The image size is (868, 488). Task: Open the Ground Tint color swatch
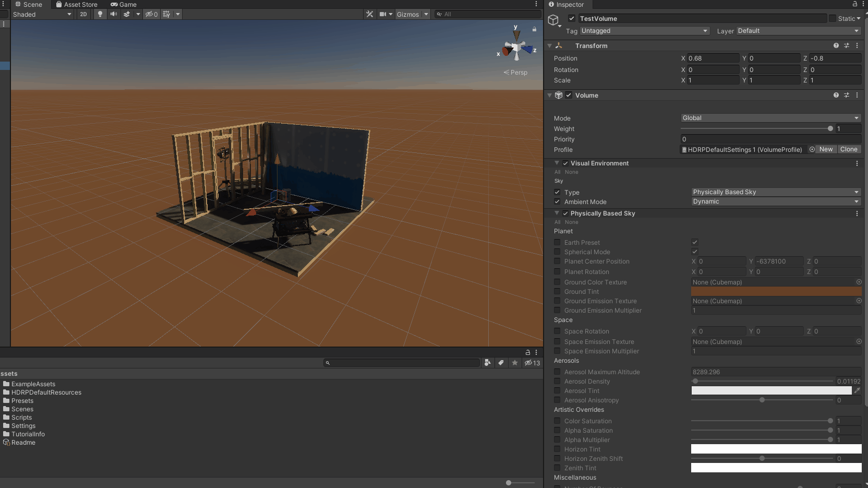[x=776, y=291]
